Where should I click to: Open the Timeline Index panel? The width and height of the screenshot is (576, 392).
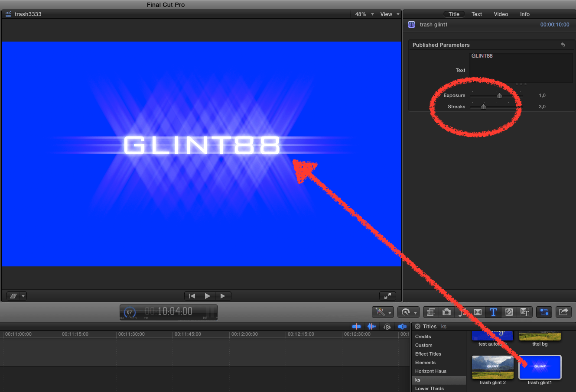click(x=544, y=312)
